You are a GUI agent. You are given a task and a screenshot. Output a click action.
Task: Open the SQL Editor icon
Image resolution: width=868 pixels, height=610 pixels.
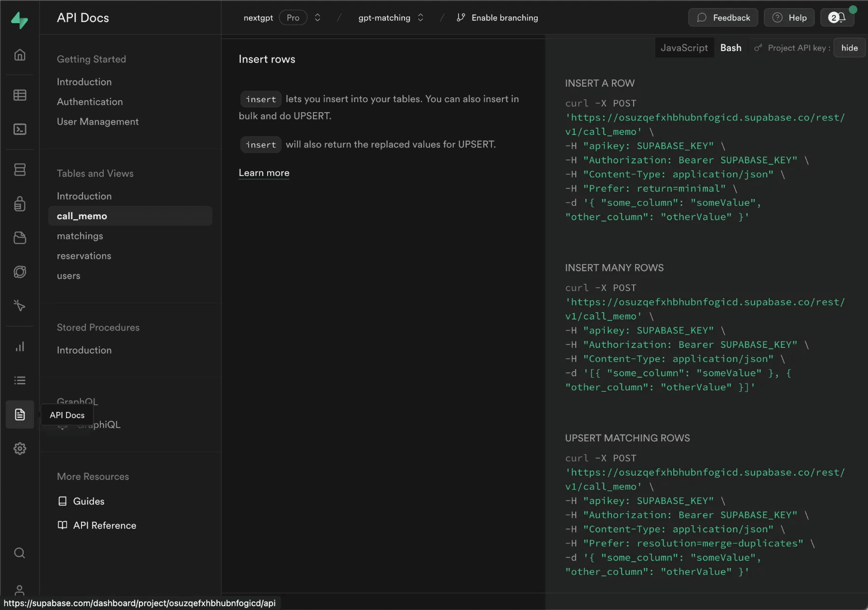(20, 129)
